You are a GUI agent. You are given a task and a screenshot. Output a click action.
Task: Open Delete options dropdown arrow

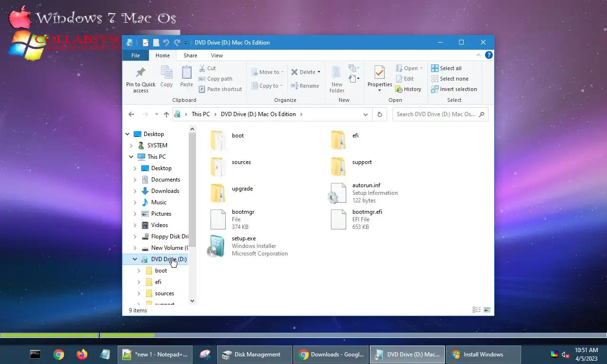(319, 72)
